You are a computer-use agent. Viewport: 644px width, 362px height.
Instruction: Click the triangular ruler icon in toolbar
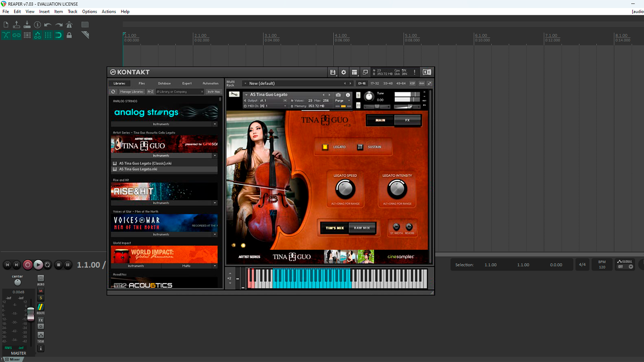[85, 35]
